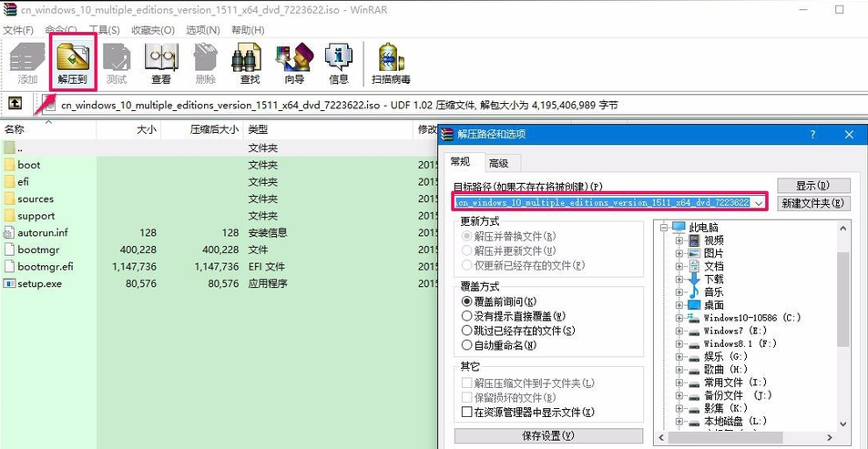Select the support folder icon
The image size is (868, 449).
[x=9, y=216]
